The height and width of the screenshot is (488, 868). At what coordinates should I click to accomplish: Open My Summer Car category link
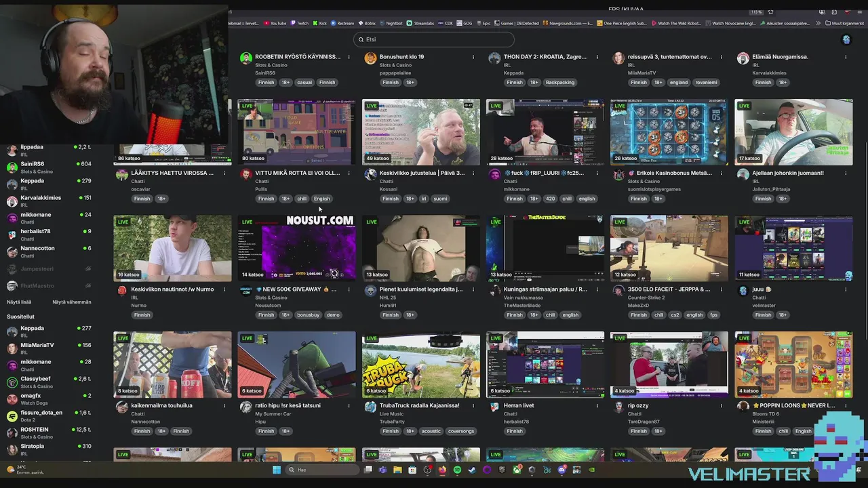click(x=273, y=414)
